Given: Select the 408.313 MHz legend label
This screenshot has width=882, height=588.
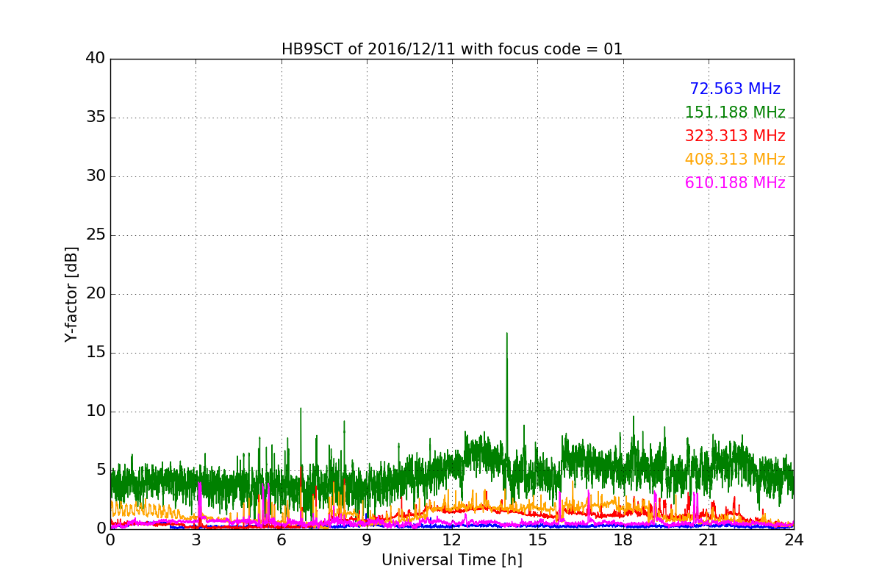Looking at the screenshot, I should tap(735, 159).
